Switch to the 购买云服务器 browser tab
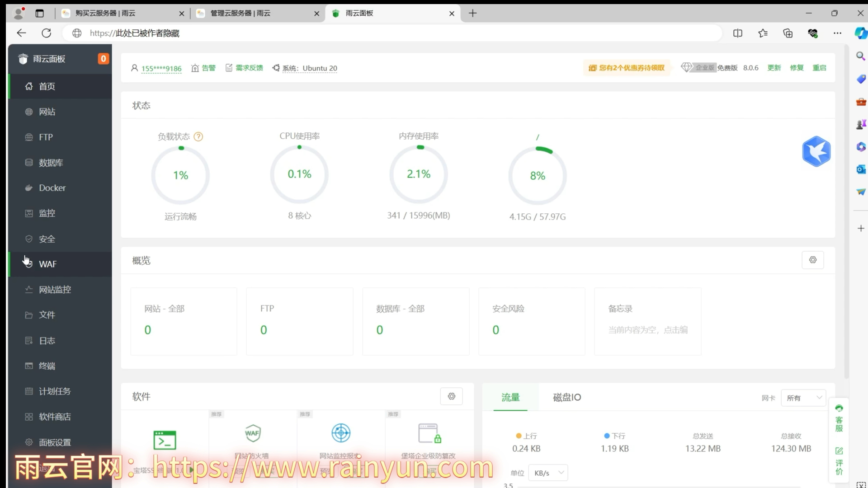Viewport: 868px width, 488px height. [x=123, y=13]
